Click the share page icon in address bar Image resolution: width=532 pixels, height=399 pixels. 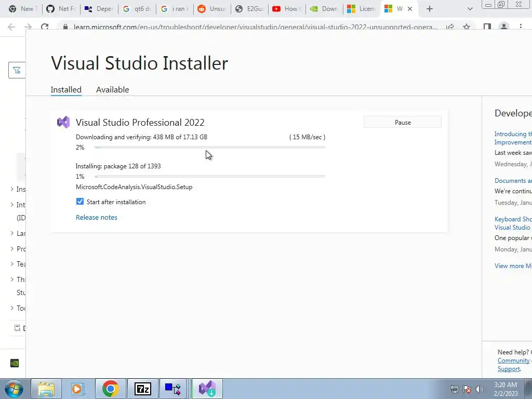click(450, 27)
